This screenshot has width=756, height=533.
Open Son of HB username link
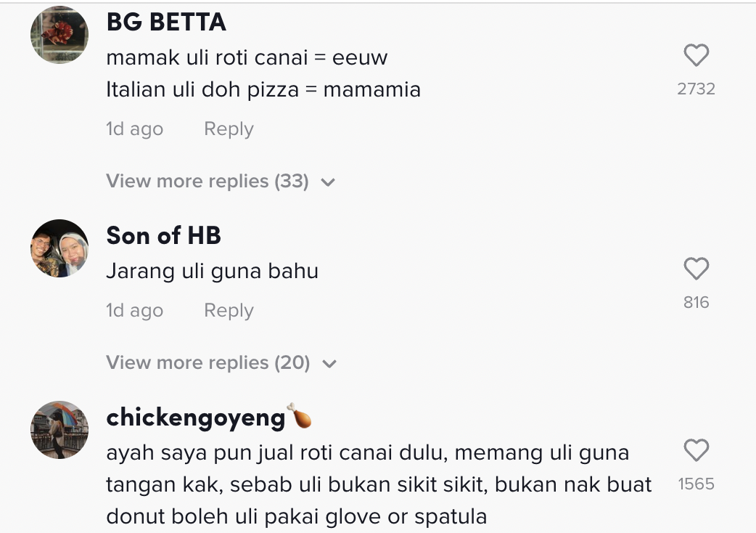click(163, 235)
